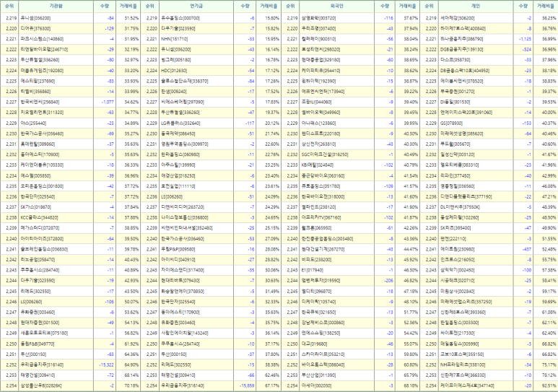Screen dimensions: 558x392
Task: Click 한국비엔씨[256840] row name
Action: (x=40, y=103)
